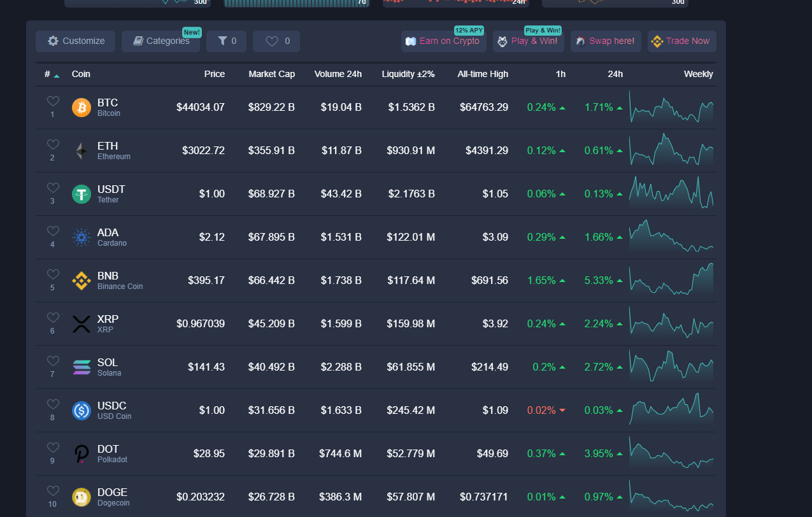Favorite Solana using the heart icon
Viewport: 812px width, 517px height.
coord(53,361)
